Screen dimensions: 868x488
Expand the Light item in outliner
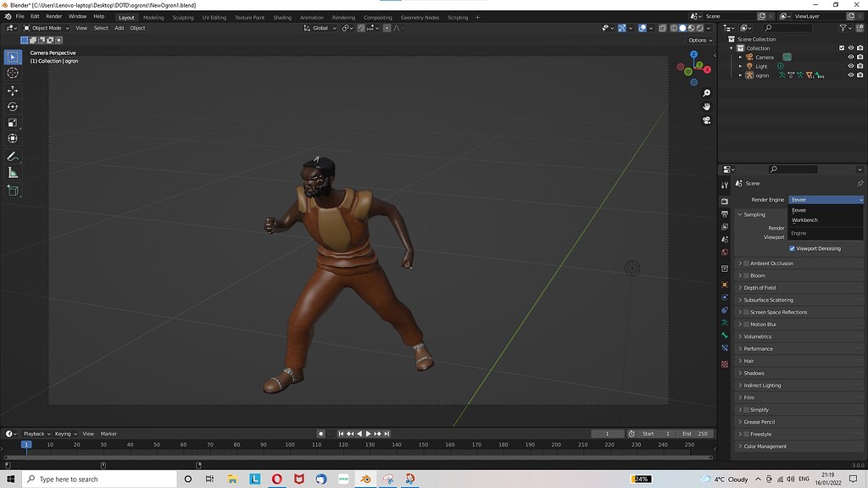pyautogui.click(x=740, y=66)
